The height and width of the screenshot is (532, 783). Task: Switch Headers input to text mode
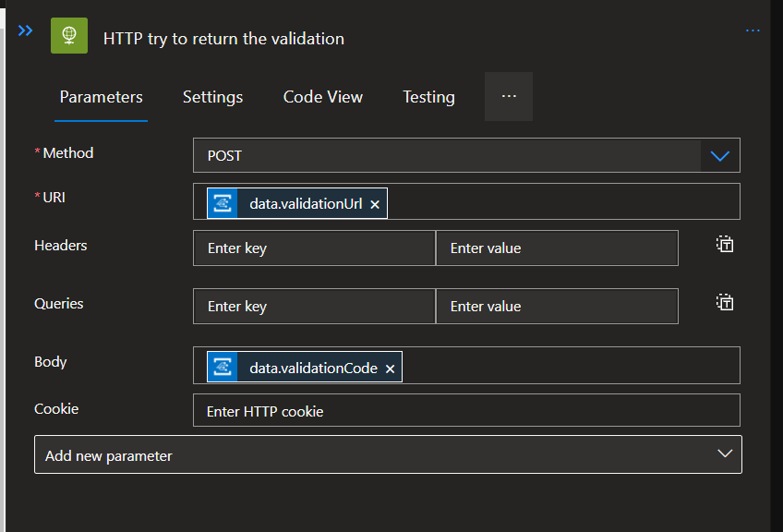pos(725,244)
